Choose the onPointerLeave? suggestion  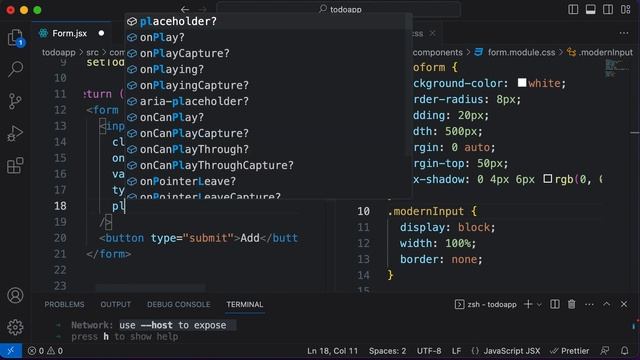[x=267, y=181]
